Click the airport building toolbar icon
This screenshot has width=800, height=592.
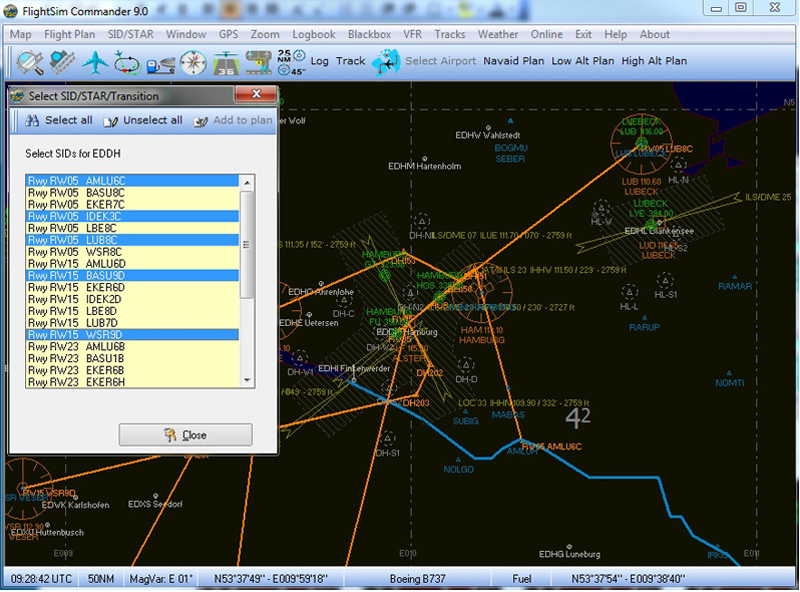coord(62,62)
